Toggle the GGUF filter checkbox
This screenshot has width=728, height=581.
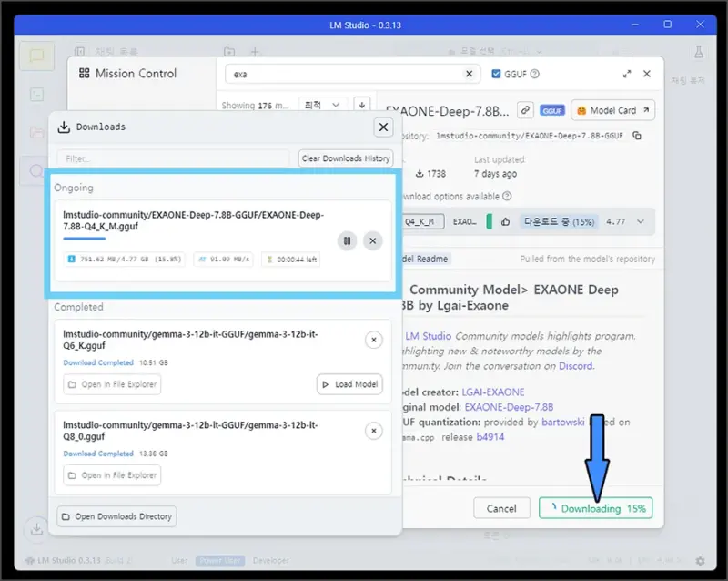[x=496, y=74]
